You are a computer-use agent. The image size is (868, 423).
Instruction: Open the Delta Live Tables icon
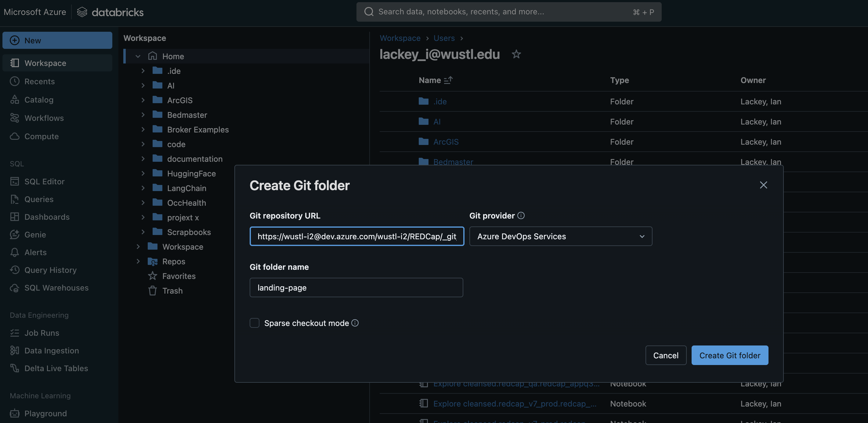[x=14, y=368]
